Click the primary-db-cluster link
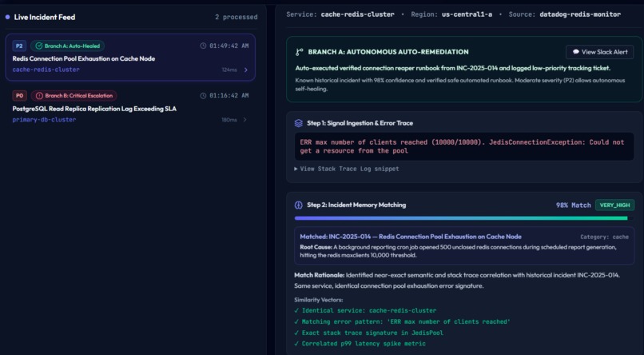The image size is (644, 355). tap(44, 120)
